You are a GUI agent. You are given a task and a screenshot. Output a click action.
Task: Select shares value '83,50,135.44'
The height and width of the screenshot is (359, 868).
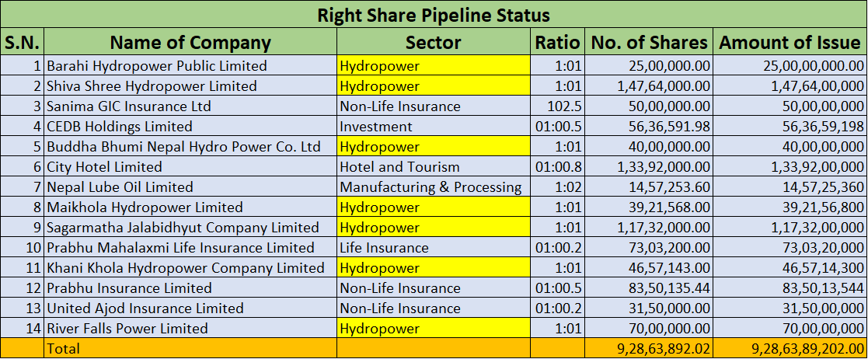pyautogui.click(x=650, y=288)
